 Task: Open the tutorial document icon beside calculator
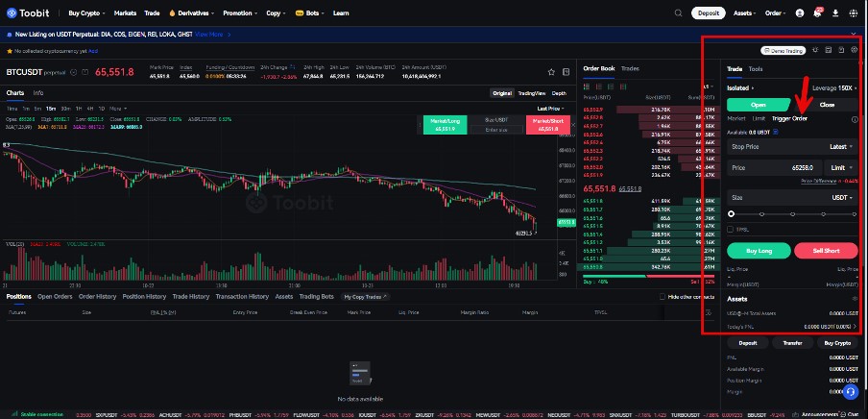pos(841,50)
